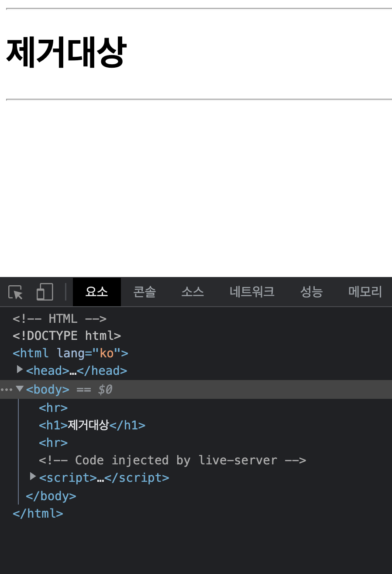Open the 메모리 tab

coord(365,292)
